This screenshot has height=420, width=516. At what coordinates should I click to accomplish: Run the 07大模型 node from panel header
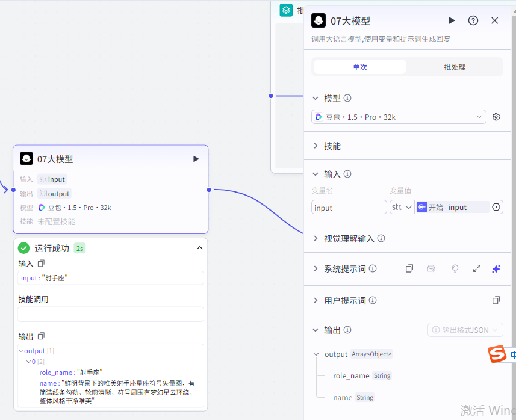coord(452,20)
